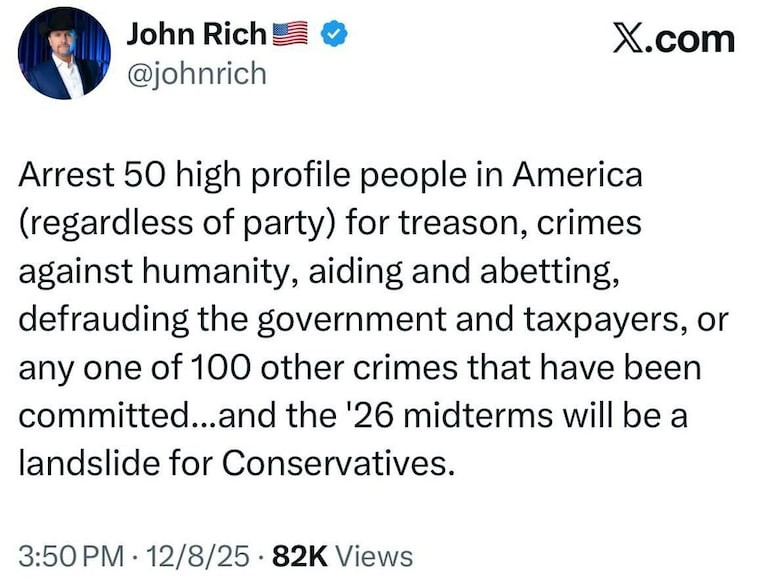The height and width of the screenshot is (588, 768).
Task: Click the X logo in the corner
Action: coord(627,39)
